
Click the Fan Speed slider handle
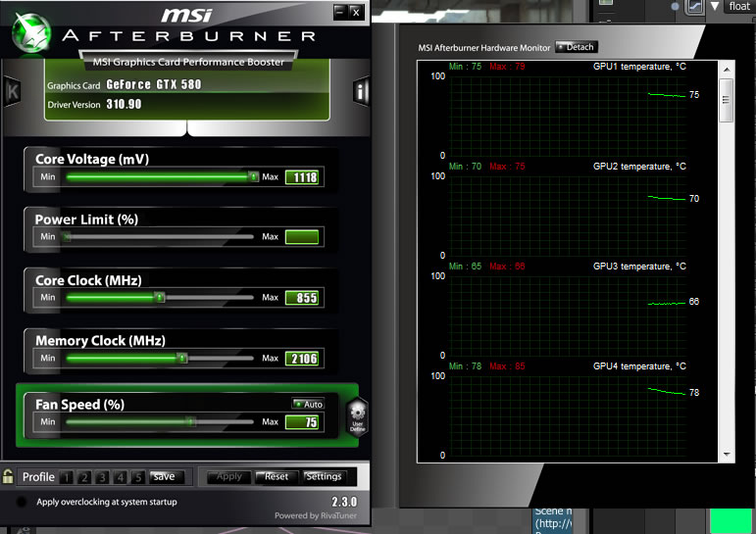(x=191, y=421)
